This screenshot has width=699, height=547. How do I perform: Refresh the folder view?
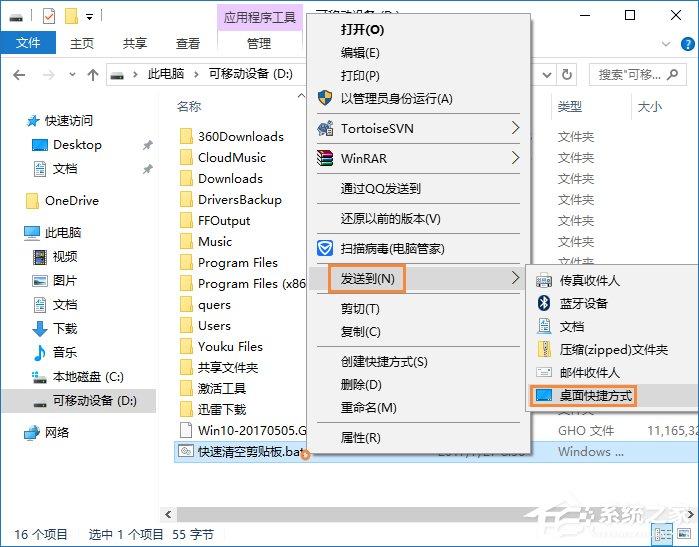(x=567, y=75)
